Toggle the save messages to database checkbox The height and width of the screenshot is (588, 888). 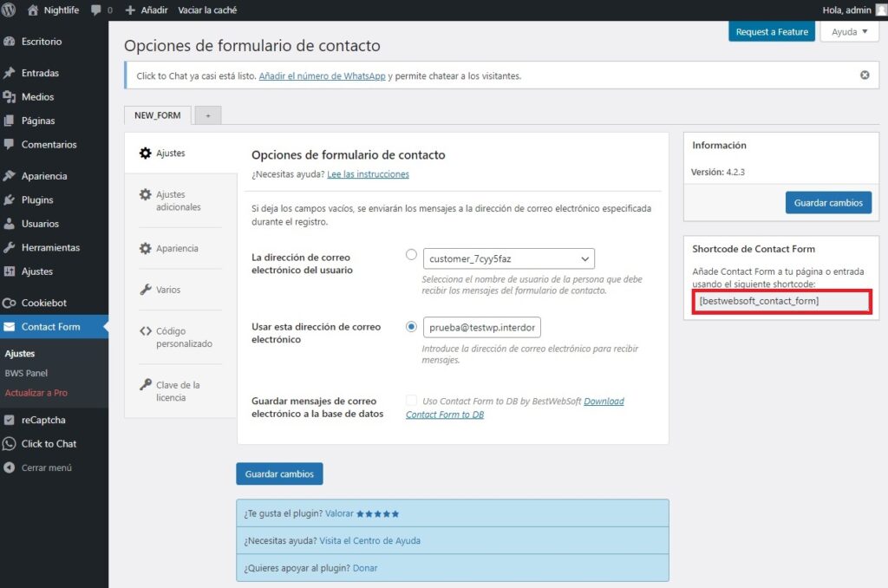[x=412, y=401]
